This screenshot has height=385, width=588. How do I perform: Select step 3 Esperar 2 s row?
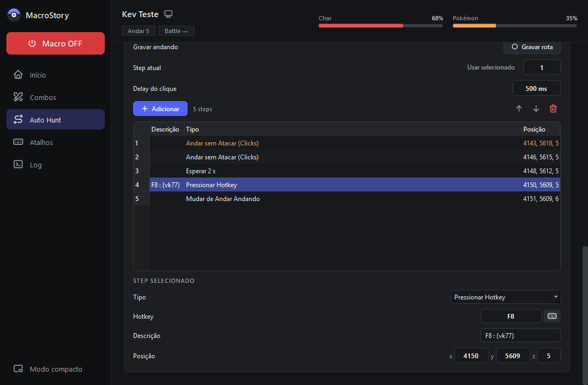coord(347,171)
